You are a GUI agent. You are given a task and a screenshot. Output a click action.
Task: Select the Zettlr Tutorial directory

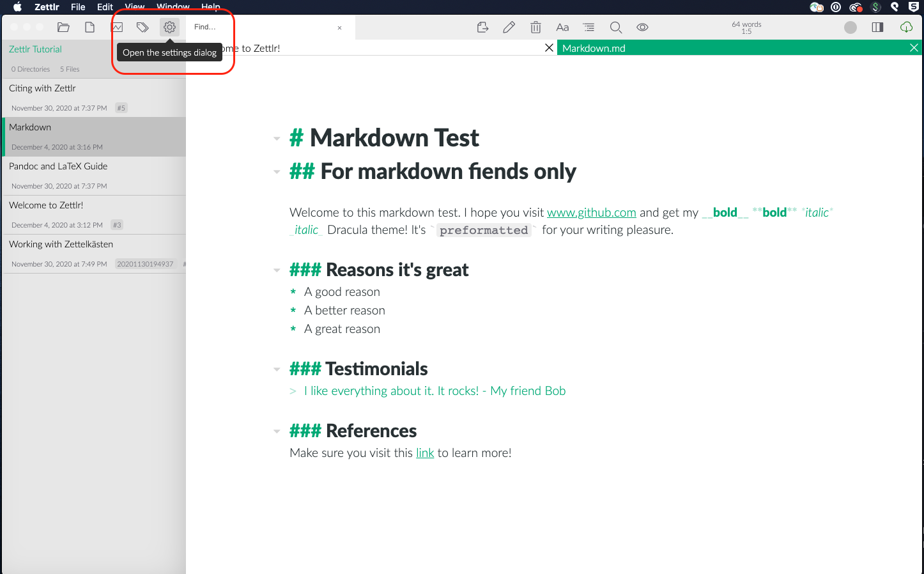point(36,49)
